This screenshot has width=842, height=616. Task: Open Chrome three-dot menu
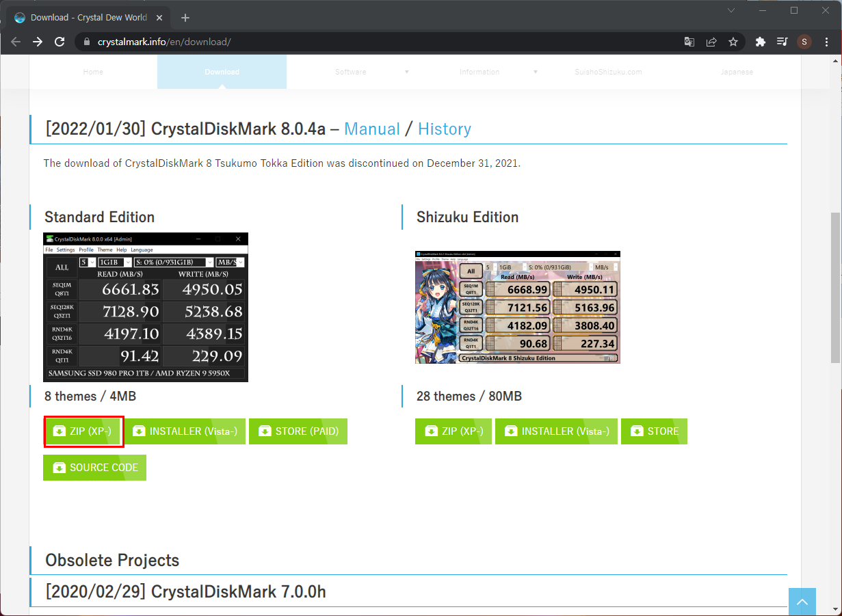click(826, 42)
